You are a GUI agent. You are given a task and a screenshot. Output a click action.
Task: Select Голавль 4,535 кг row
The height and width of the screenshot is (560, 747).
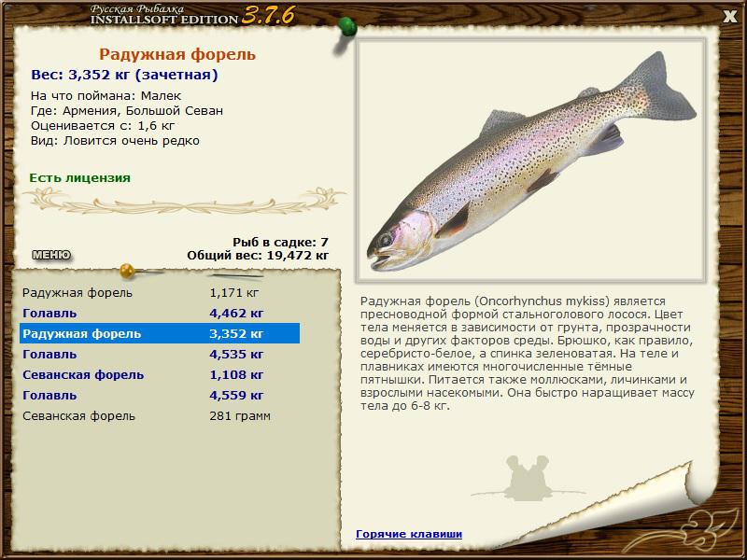coord(160,355)
